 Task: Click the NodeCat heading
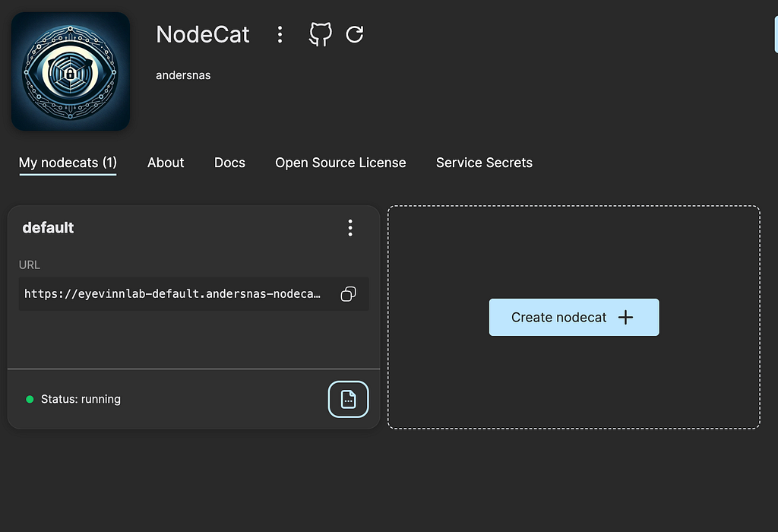coord(203,34)
